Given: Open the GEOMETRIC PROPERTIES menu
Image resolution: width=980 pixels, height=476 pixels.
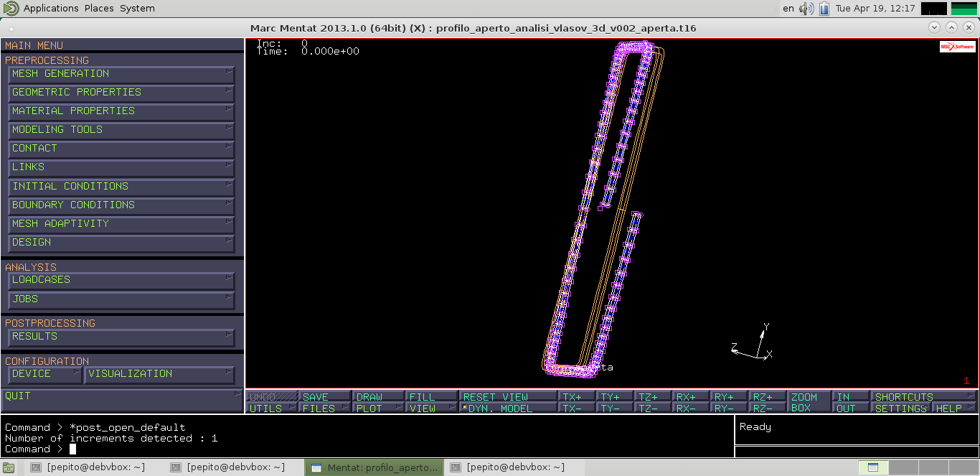Looking at the screenshot, I should tap(121, 93).
